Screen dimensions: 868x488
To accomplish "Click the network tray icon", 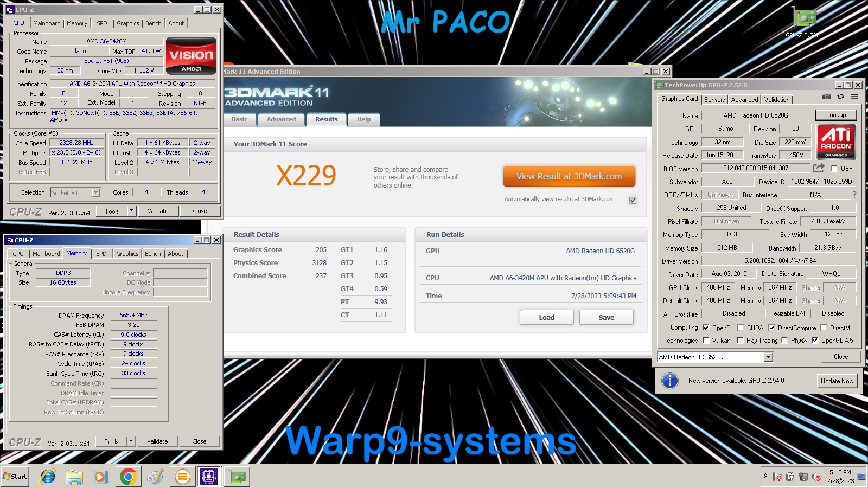I will (x=803, y=477).
